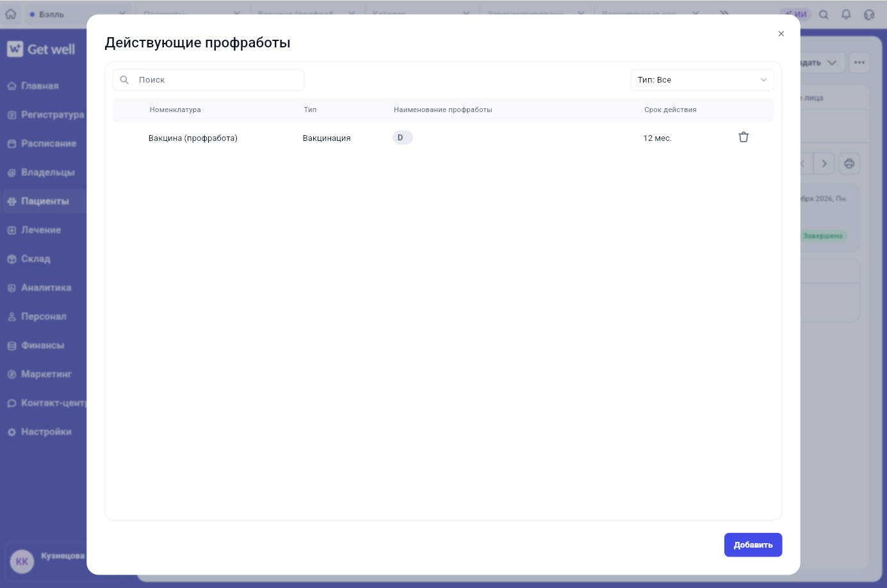Viewport: 887px width, 588px height.
Task: Click the Маркетинг sidebar icon
Action: point(12,374)
